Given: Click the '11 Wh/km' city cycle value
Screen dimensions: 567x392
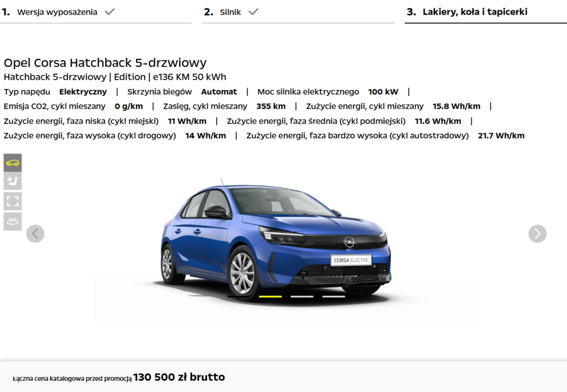Looking at the screenshot, I should (187, 121).
